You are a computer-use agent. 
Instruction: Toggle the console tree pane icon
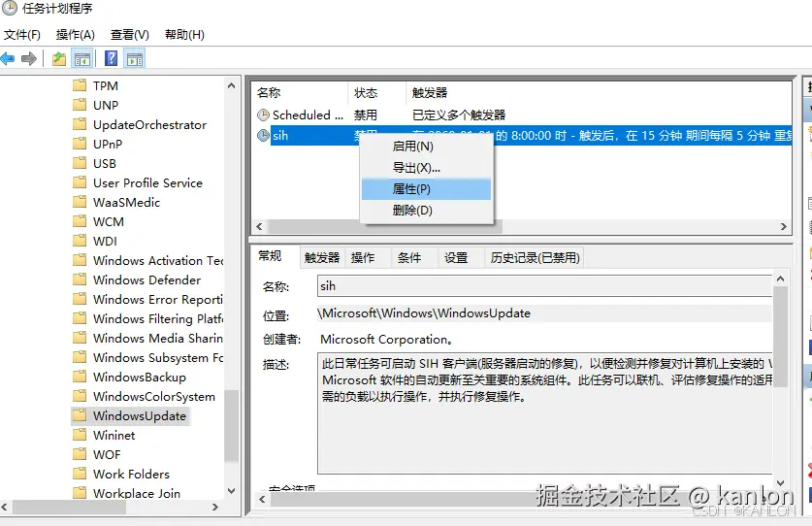click(x=82, y=58)
